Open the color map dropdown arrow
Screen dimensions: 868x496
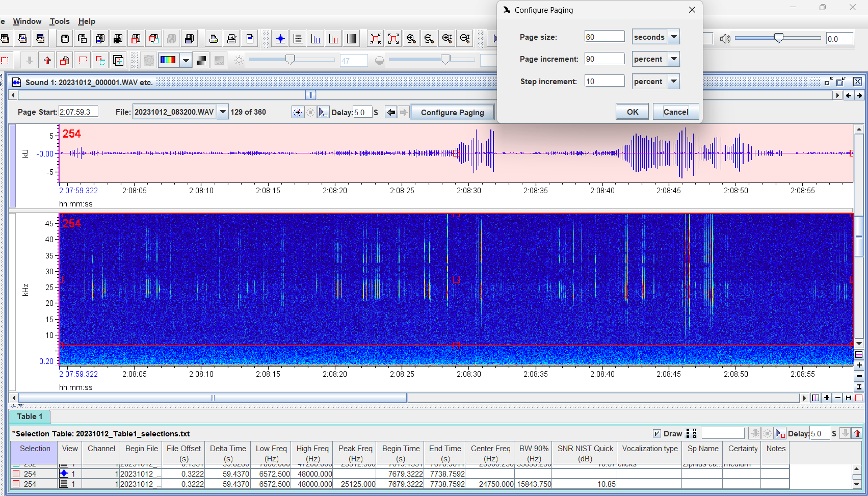186,61
